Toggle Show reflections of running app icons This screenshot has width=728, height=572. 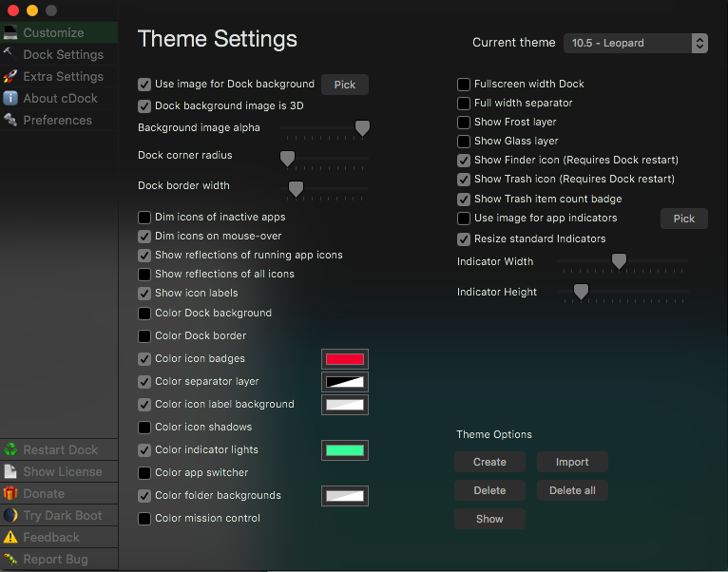(144, 256)
